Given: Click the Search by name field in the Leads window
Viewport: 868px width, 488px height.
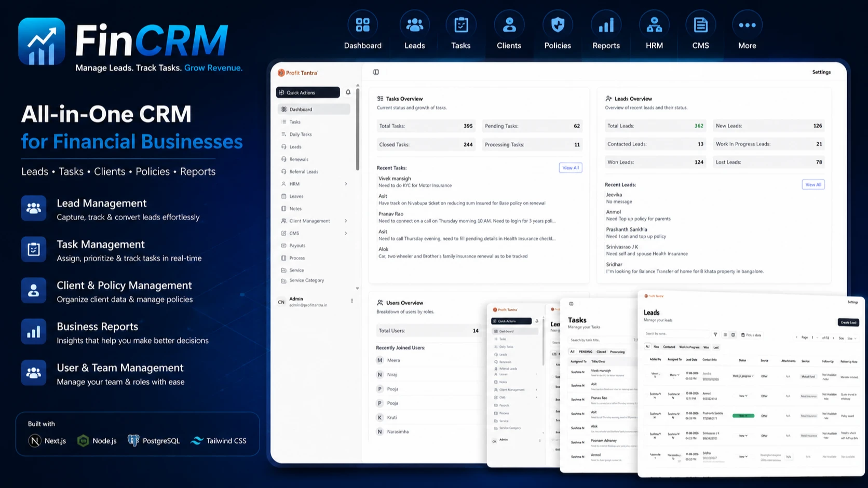Looking at the screenshot, I should pyautogui.click(x=676, y=334).
